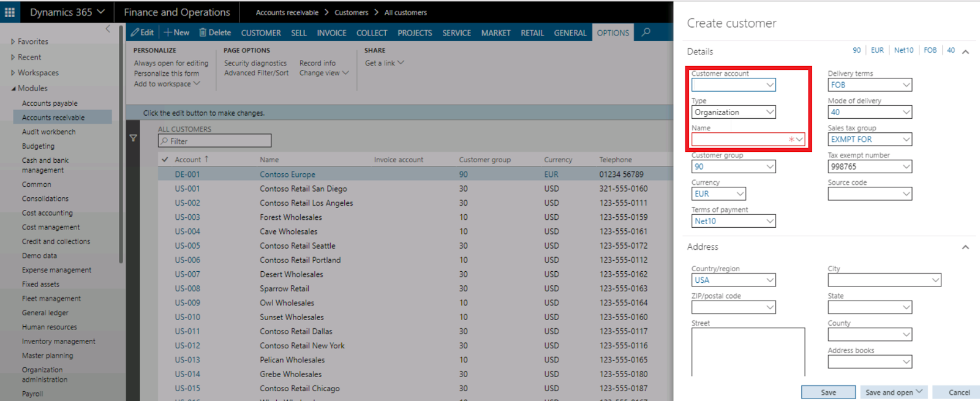Click the Delete trash button

215,32
